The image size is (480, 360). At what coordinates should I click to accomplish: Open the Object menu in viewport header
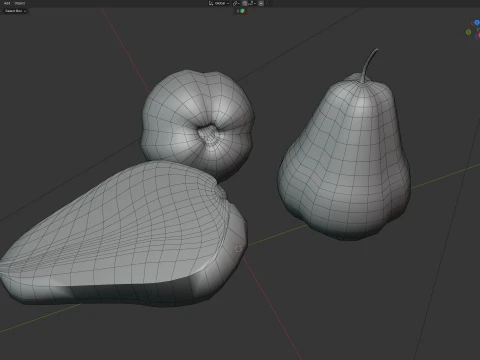coord(20,3)
